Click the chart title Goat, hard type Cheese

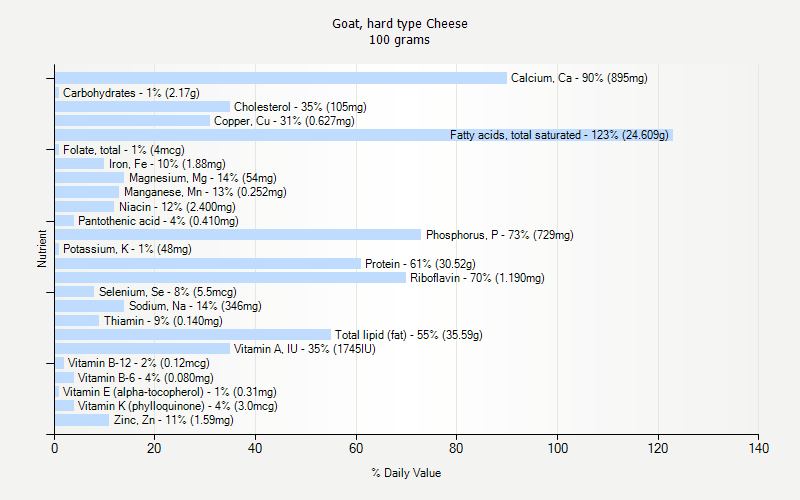399,24
